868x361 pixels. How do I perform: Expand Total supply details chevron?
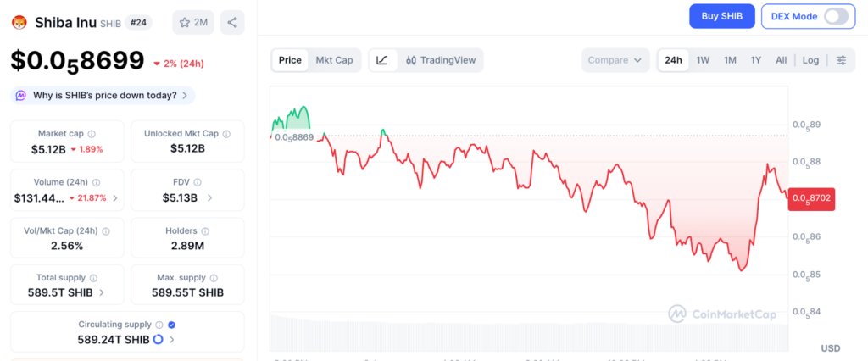tap(103, 292)
